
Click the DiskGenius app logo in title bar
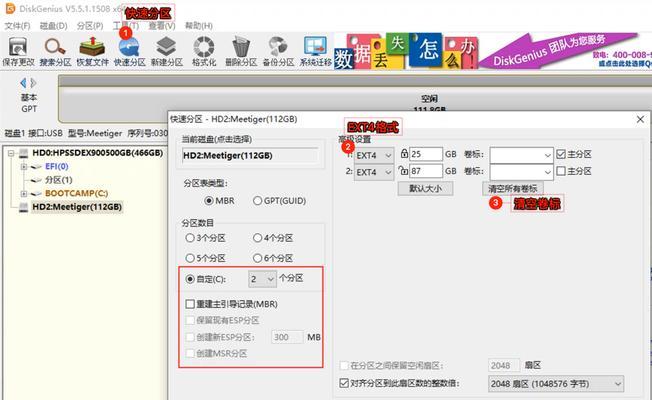tap(10, 8)
